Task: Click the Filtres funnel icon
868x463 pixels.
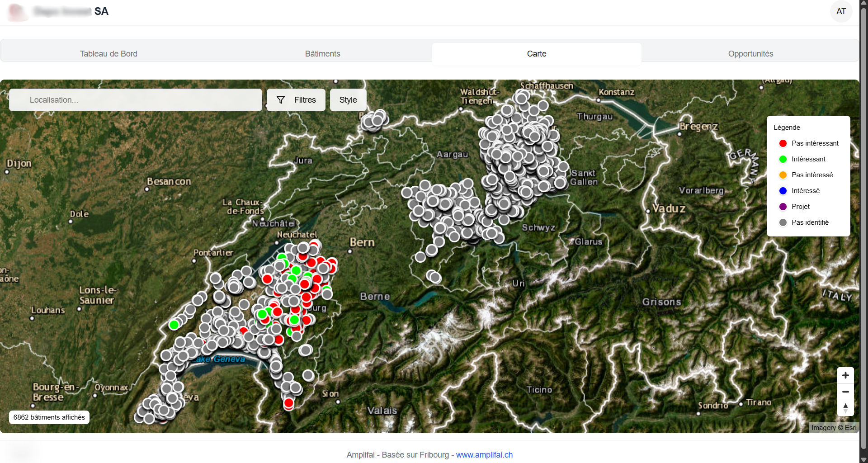Action: click(x=280, y=100)
